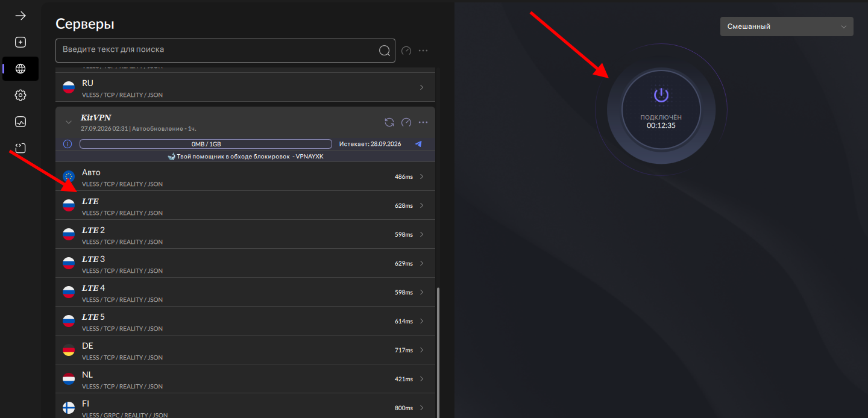Click the 0MB / 1GB traffic bar
This screenshot has width=868, height=418.
[x=206, y=144]
